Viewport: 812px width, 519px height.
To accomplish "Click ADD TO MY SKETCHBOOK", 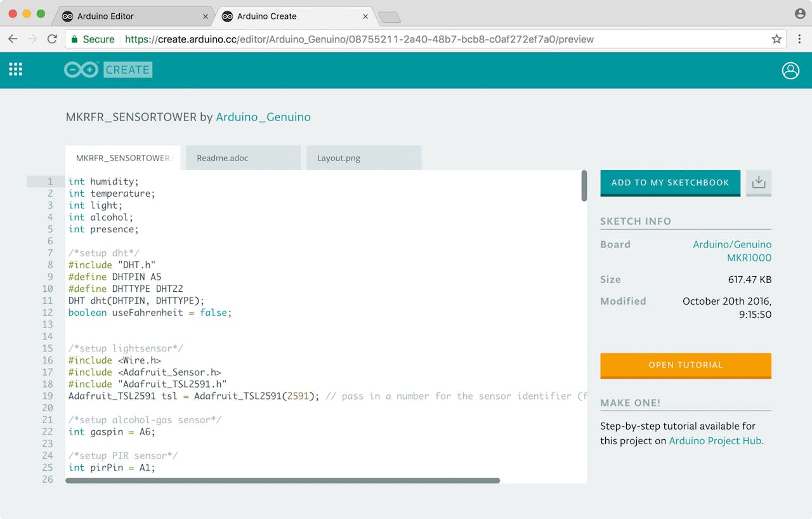I will pos(670,182).
